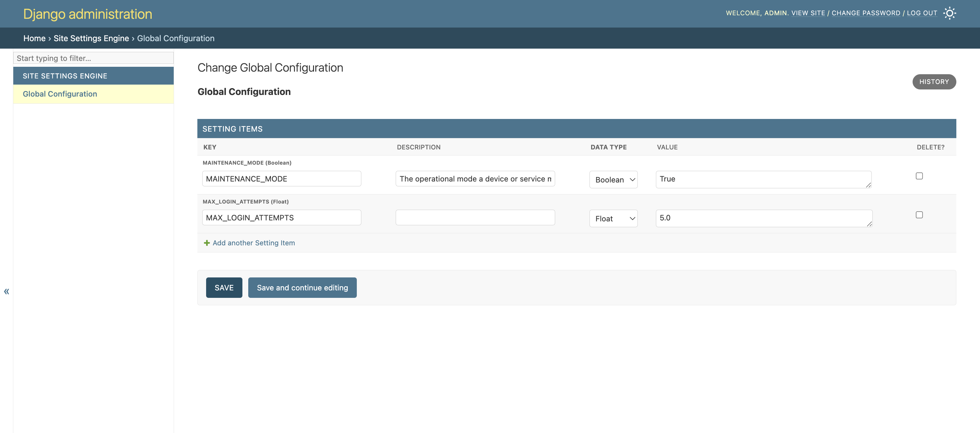
Task: Click the empty MAX_LOGIN_ATTEMPTS description field
Action: click(475, 218)
